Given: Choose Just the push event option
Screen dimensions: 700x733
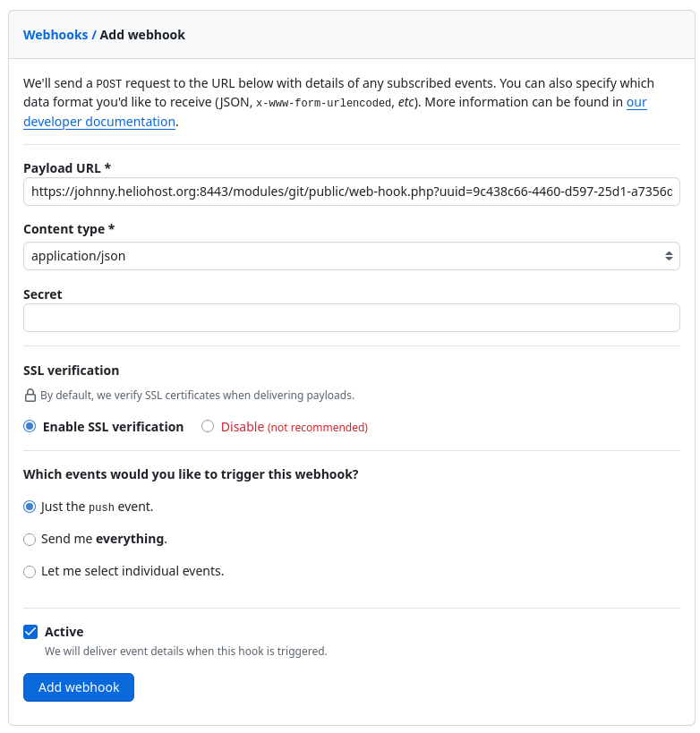Looking at the screenshot, I should tap(30, 507).
